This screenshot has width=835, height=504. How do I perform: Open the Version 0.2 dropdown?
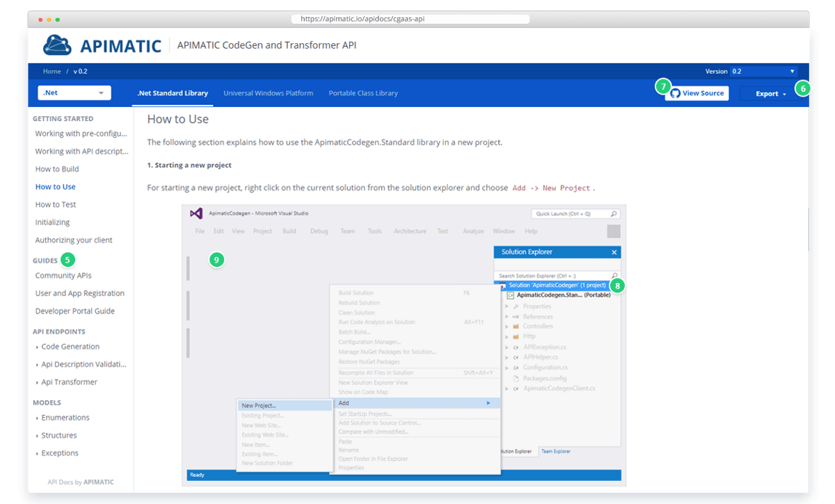click(763, 72)
